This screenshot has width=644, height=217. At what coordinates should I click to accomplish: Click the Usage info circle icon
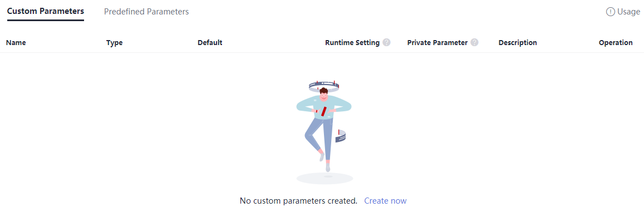[x=610, y=12]
